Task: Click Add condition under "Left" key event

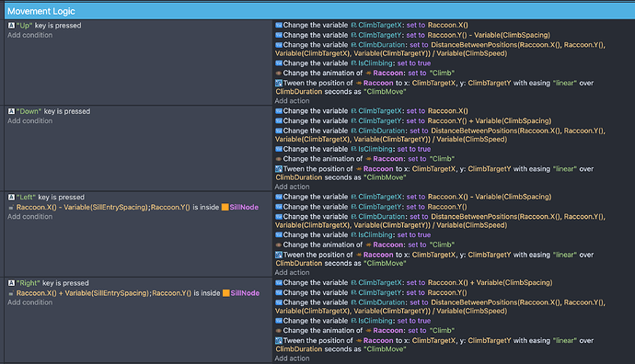Action: 30,217
